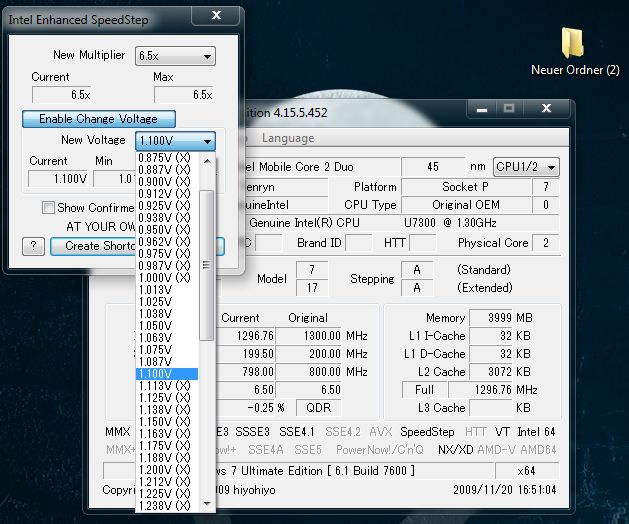Click the Socket P platform field
629x524 pixels.
click(465, 187)
